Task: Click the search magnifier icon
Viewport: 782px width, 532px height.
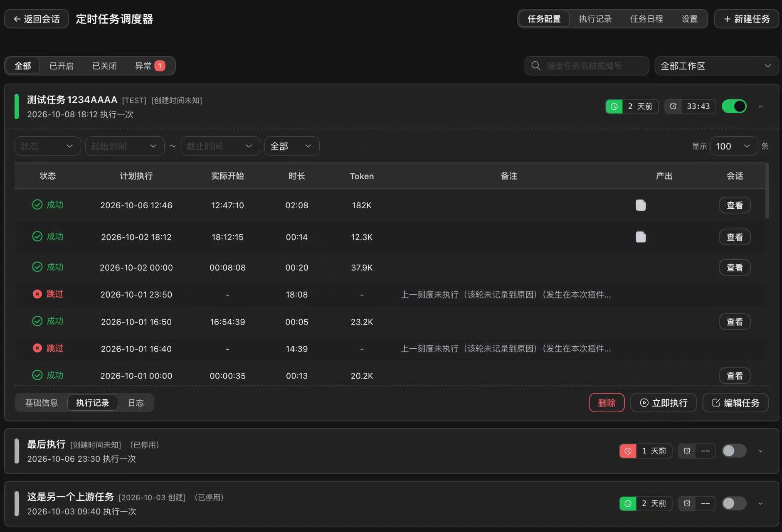Action: click(536, 66)
